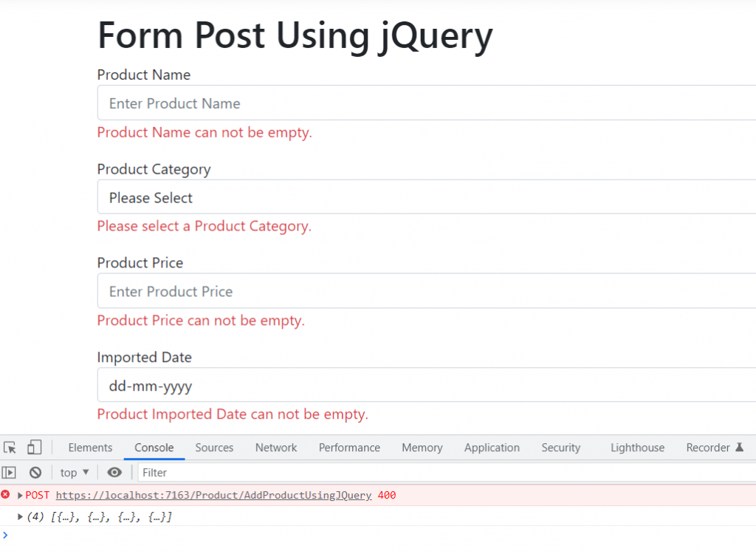
Task: Focus the Enter Product Price input
Action: pyautogui.click(x=427, y=292)
